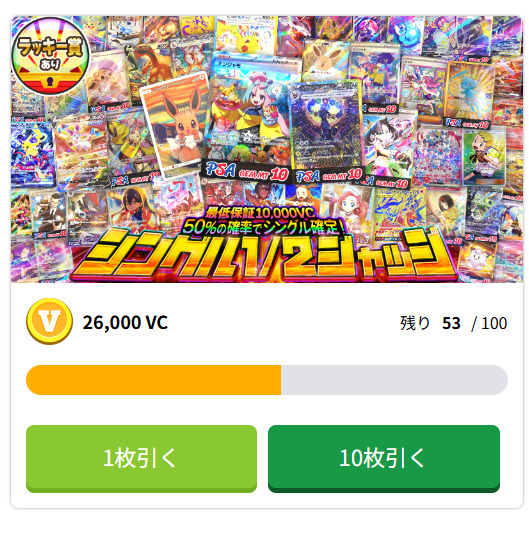Image resolution: width=529 pixels, height=535 pixels.
Task: Click the 最低保証10,000VC banner text
Action: click(x=259, y=213)
